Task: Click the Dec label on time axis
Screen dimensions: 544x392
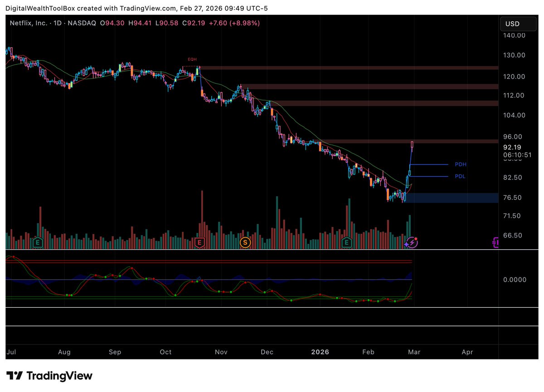Action: coord(267,352)
